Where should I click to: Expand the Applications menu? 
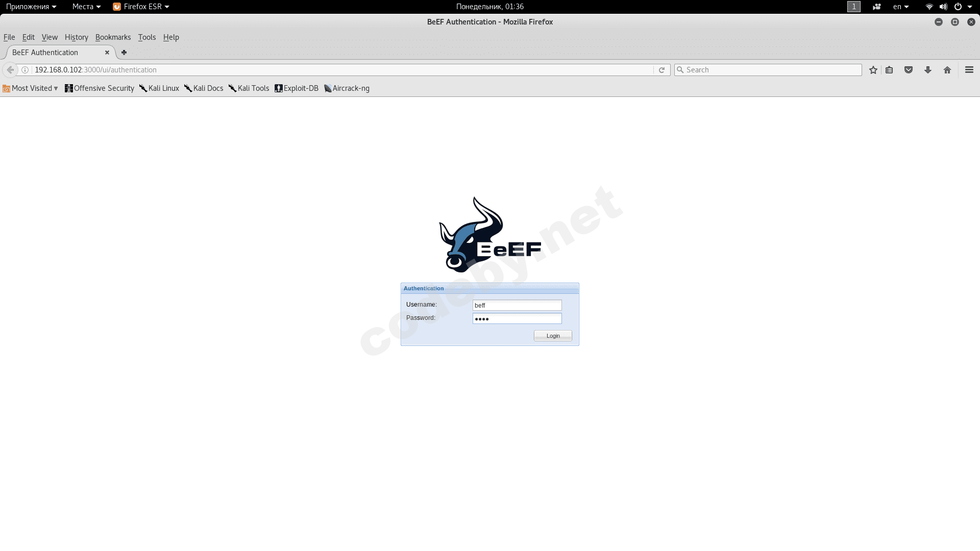pos(31,6)
